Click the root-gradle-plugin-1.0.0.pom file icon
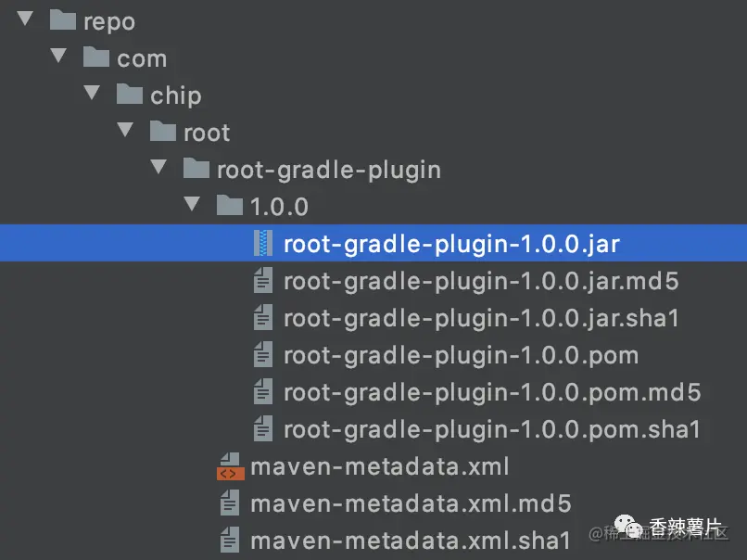The width and height of the screenshot is (747, 560). click(263, 355)
